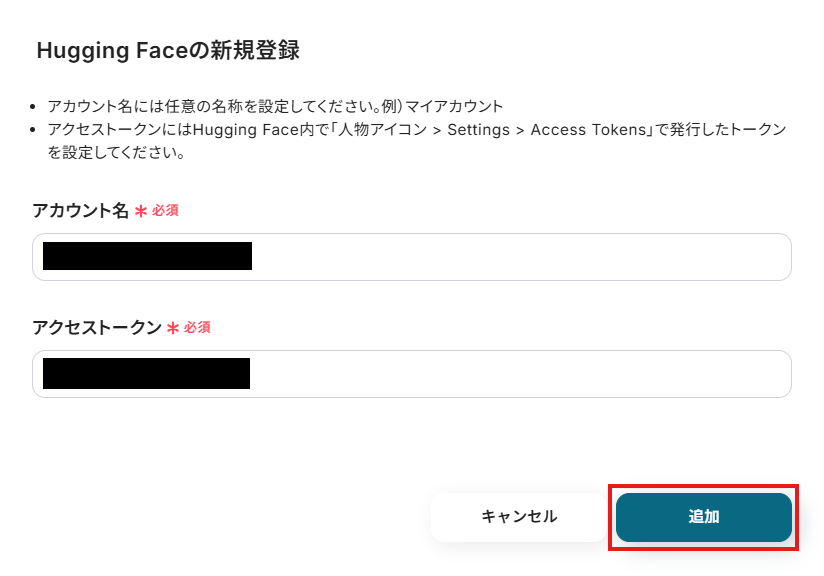Click the アカウント名 field label

pyautogui.click(x=80, y=211)
